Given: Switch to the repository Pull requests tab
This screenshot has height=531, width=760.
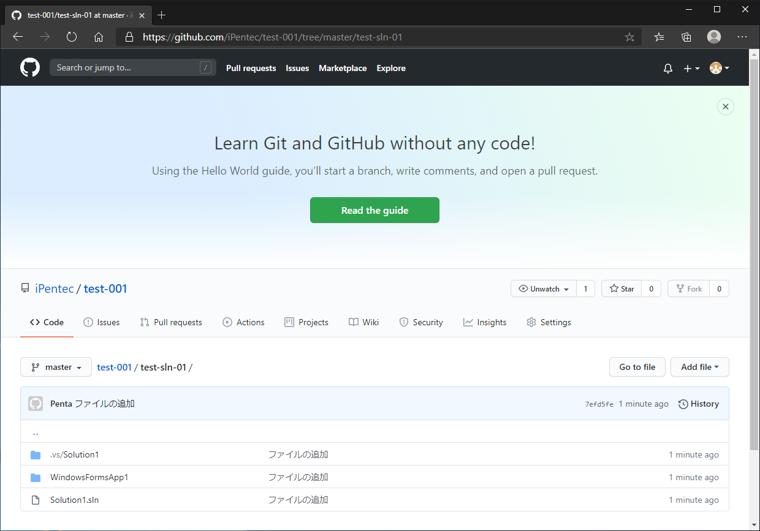Looking at the screenshot, I should click(x=171, y=322).
